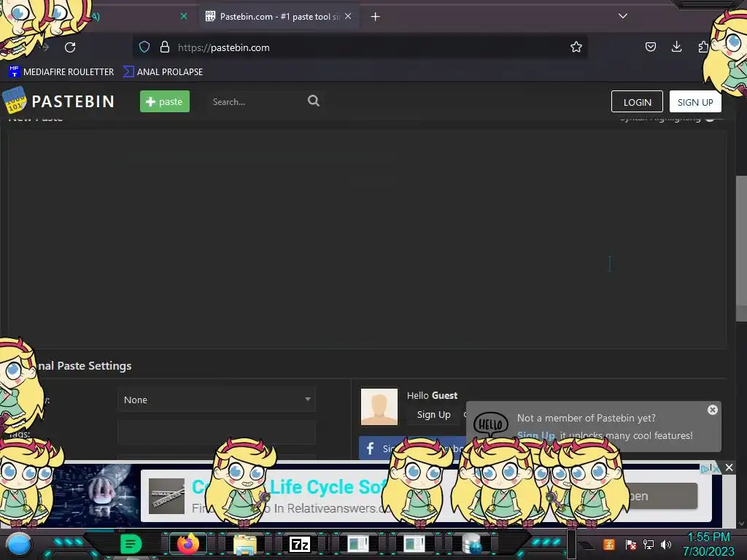Open the Windows Start orb

click(19, 544)
